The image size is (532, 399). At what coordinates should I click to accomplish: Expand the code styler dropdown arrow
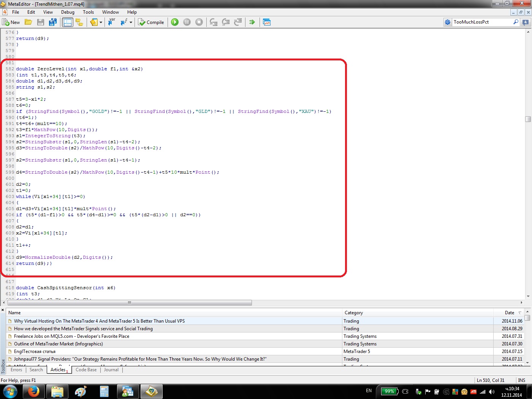(101, 22)
